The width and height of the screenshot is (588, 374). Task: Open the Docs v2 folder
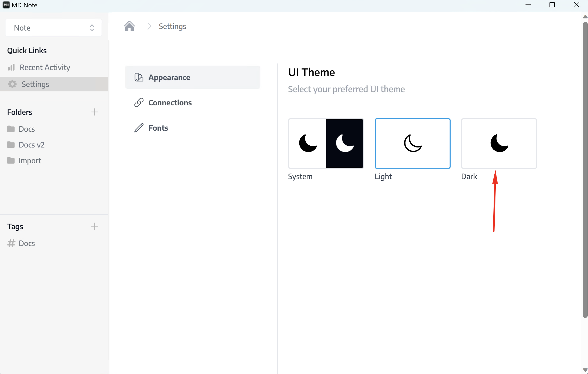pyautogui.click(x=31, y=145)
